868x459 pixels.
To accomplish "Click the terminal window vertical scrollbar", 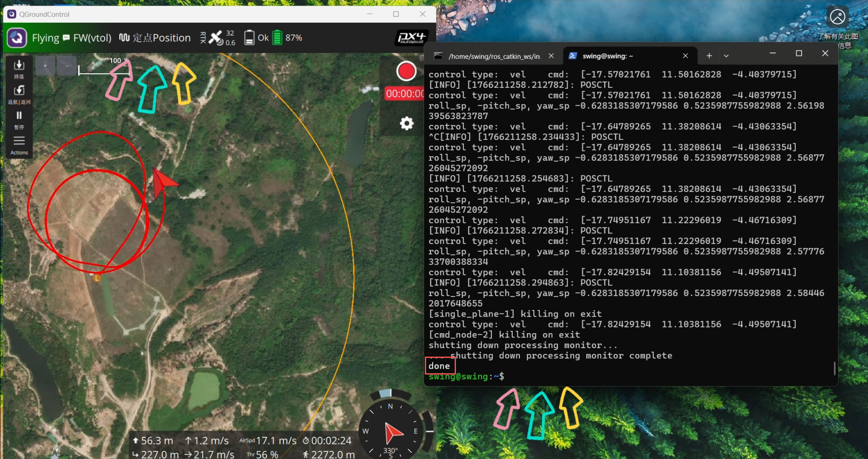I will tap(834, 368).
